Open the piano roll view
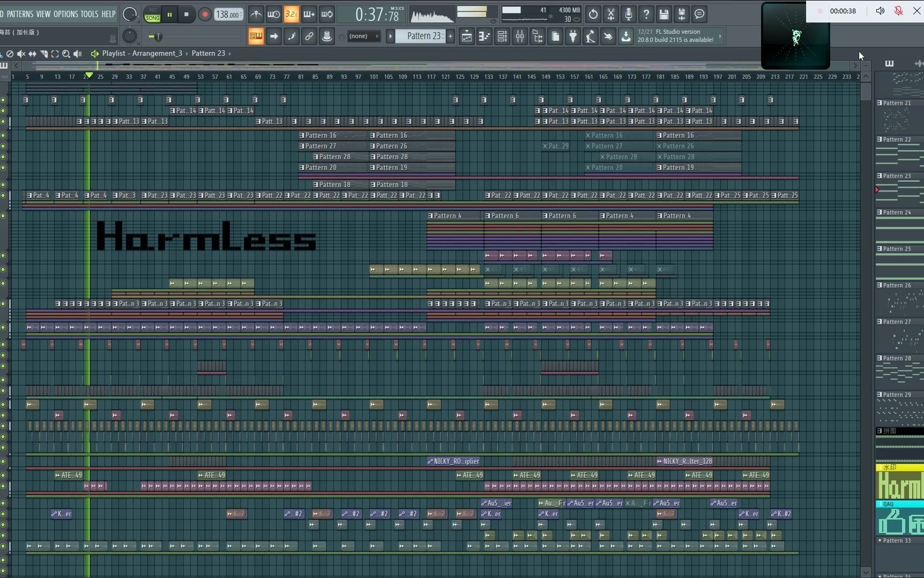The image size is (924, 578). point(485,36)
